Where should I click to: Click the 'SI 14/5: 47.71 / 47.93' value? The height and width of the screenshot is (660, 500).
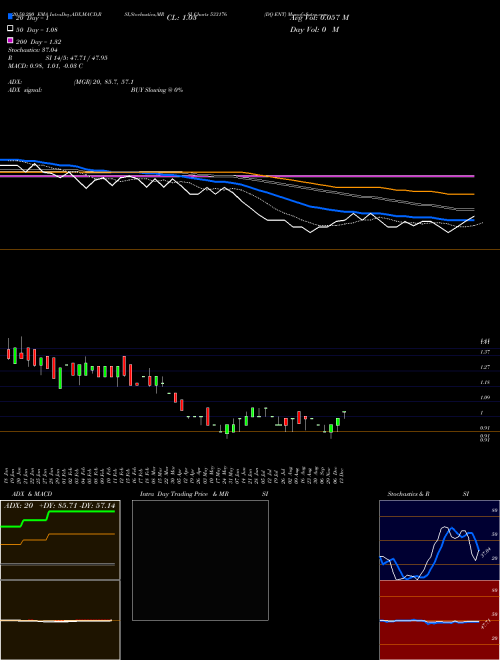point(76,58)
